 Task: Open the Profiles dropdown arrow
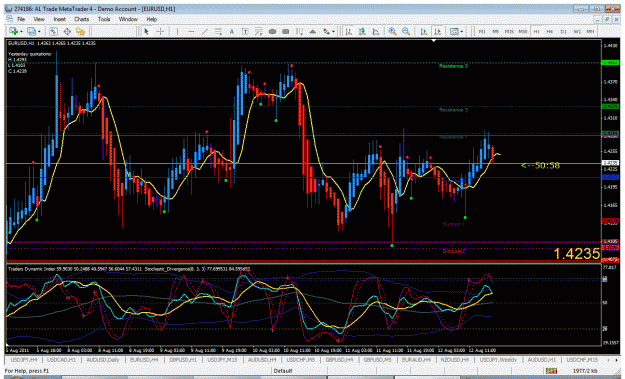39,31
